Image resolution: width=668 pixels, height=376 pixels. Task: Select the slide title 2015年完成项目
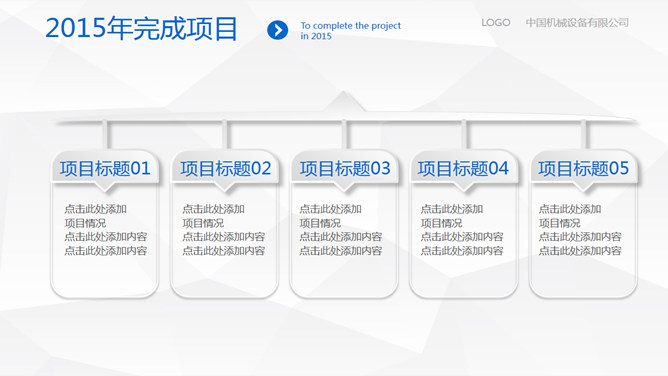click(x=141, y=29)
